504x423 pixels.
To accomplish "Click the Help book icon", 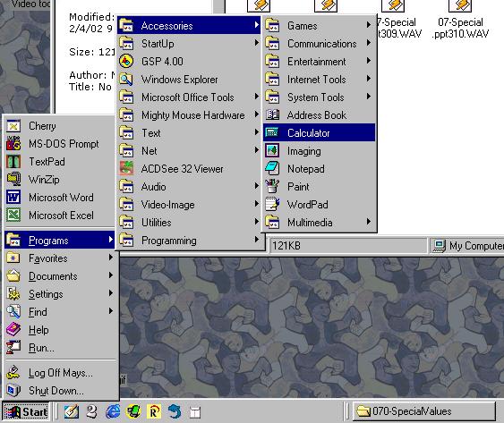I will point(13,329).
